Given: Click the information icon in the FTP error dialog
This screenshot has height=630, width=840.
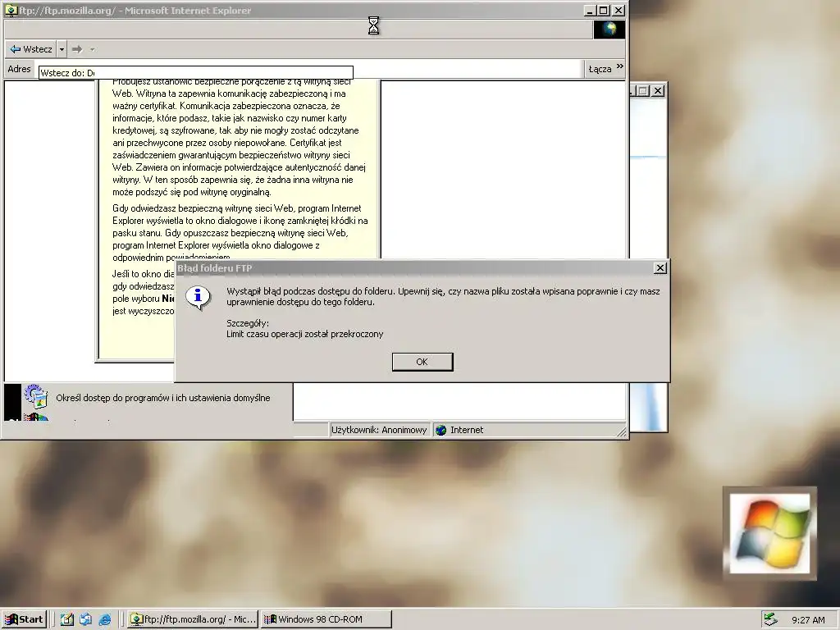Looking at the screenshot, I should [199, 297].
